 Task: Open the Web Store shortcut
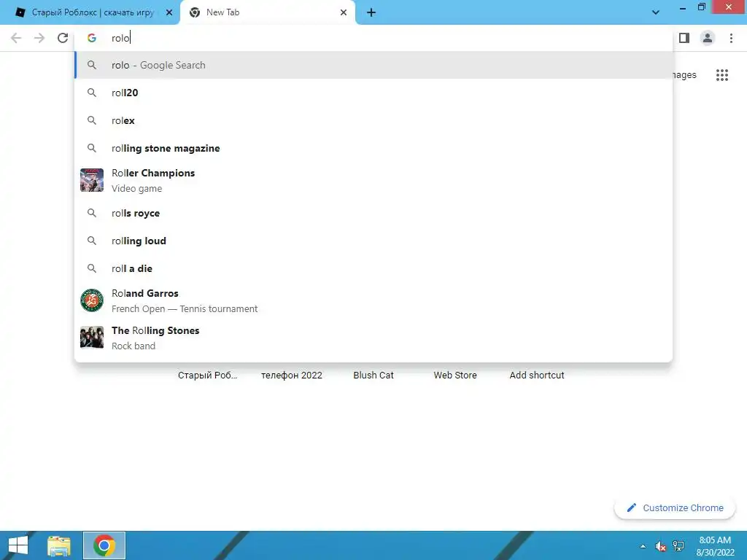455,376
